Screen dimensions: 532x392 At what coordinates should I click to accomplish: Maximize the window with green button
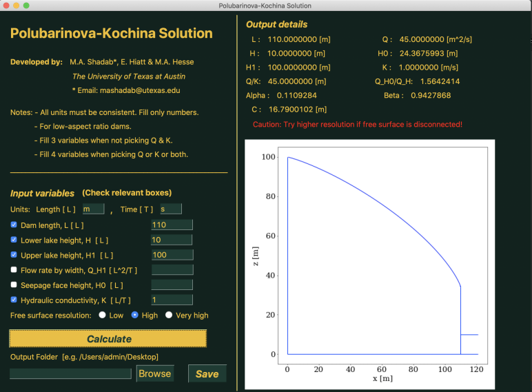pos(26,6)
